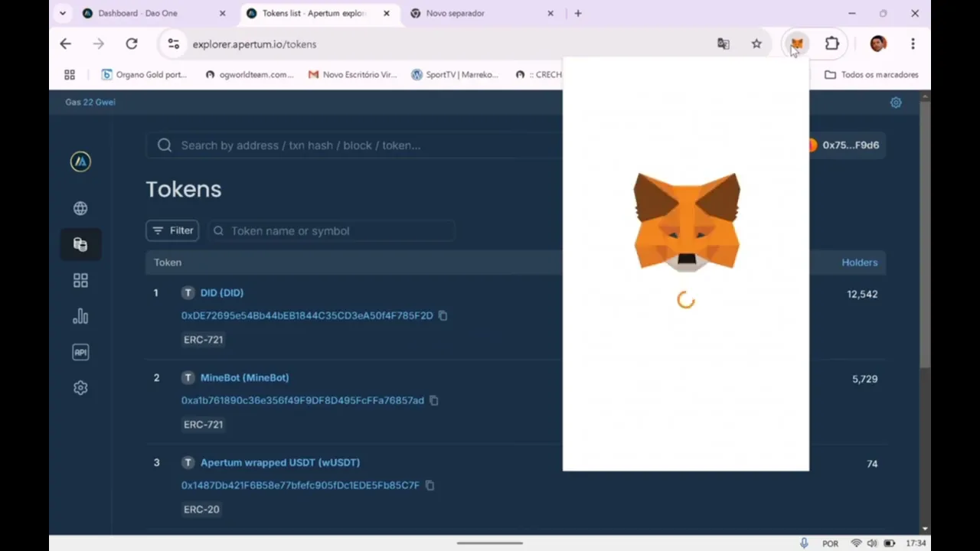
Task: Open the Todos os marcadores bookmarks folder
Action: tap(871, 74)
